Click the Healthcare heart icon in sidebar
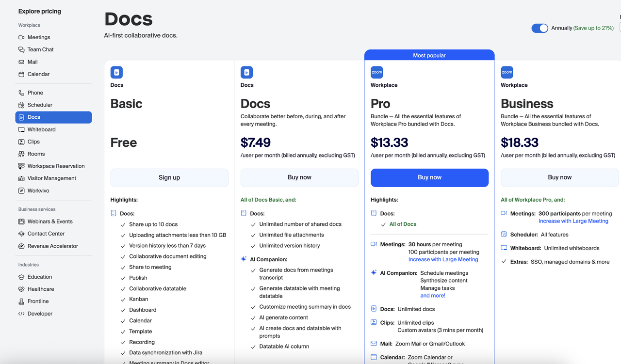 [21, 289]
